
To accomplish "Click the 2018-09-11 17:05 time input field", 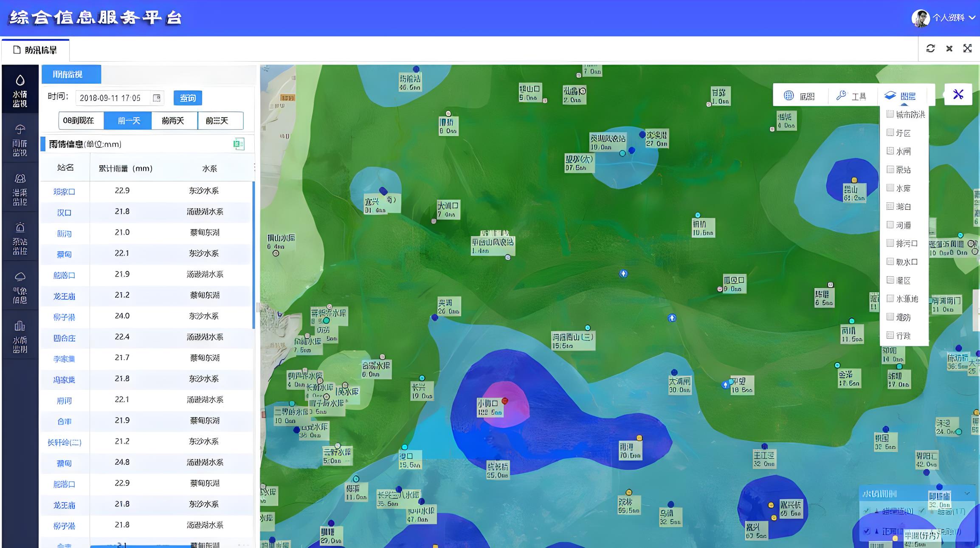I will pyautogui.click(x=111, y=98).
